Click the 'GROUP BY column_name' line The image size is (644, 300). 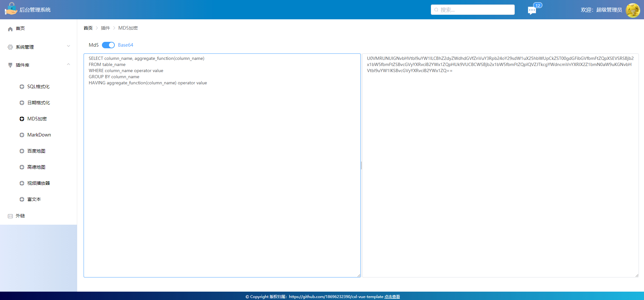coord(114,77)
